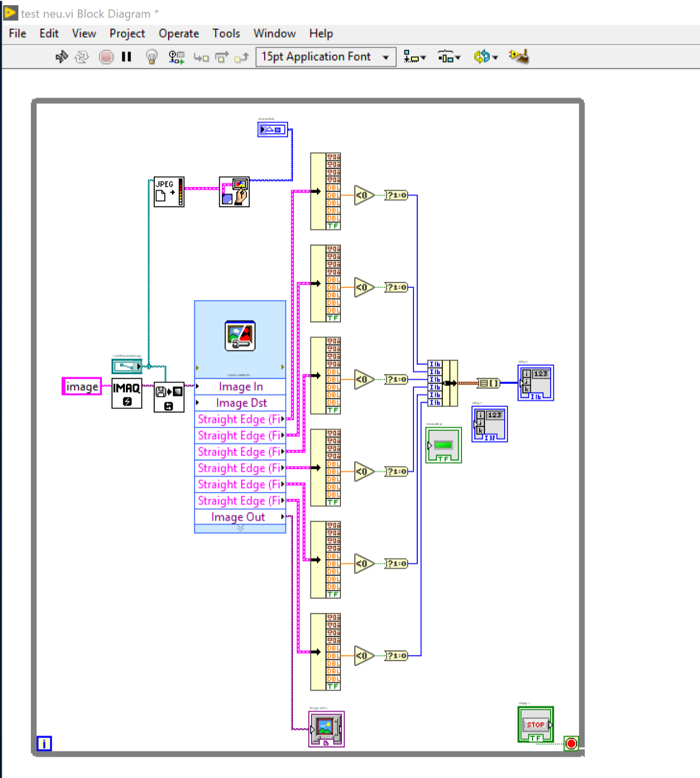Select the JPEG file write node
The width and height of the screenshot is (700, 778).
169,192
